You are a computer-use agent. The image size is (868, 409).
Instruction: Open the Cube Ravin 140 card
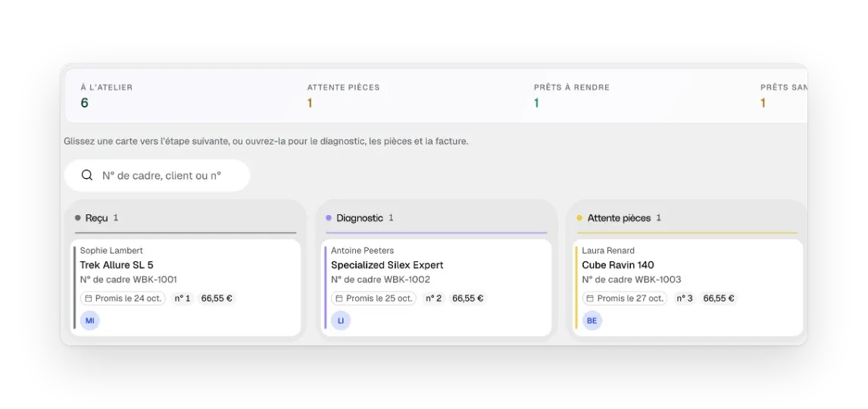[688, 287]
